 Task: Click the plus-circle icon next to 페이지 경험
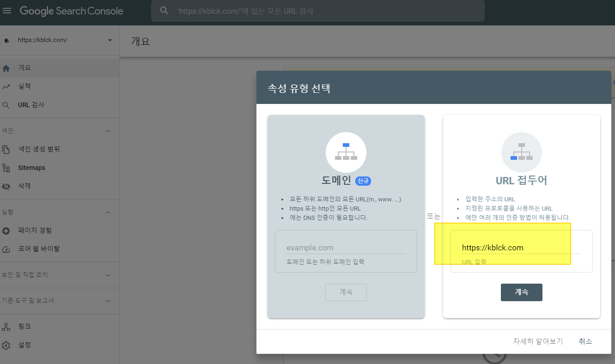pos(6,231)
